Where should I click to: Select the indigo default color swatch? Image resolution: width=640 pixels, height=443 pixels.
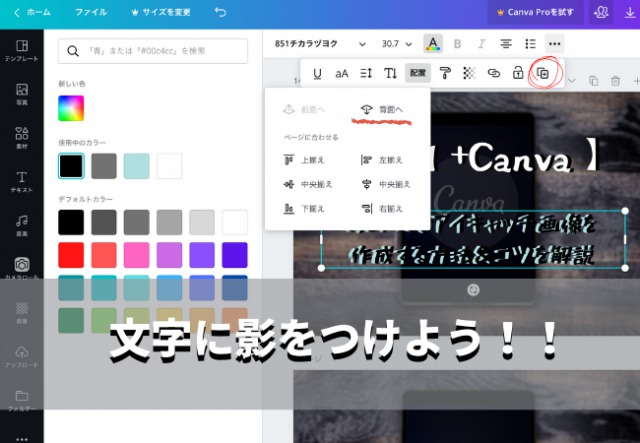click(235, 255)
